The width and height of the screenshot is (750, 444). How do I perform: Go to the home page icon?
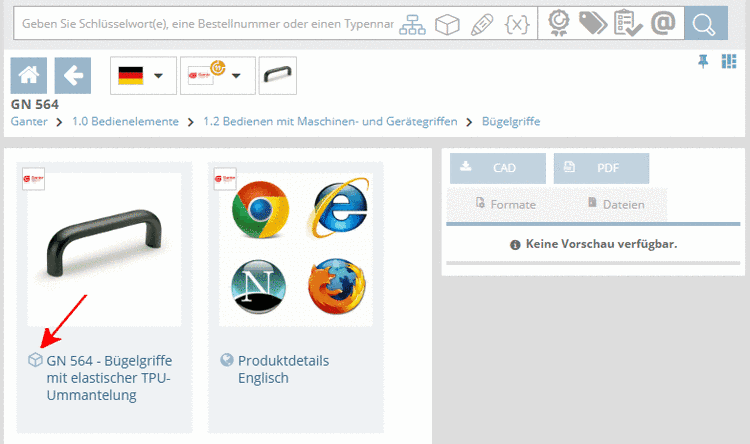click(x=29, y=76)
